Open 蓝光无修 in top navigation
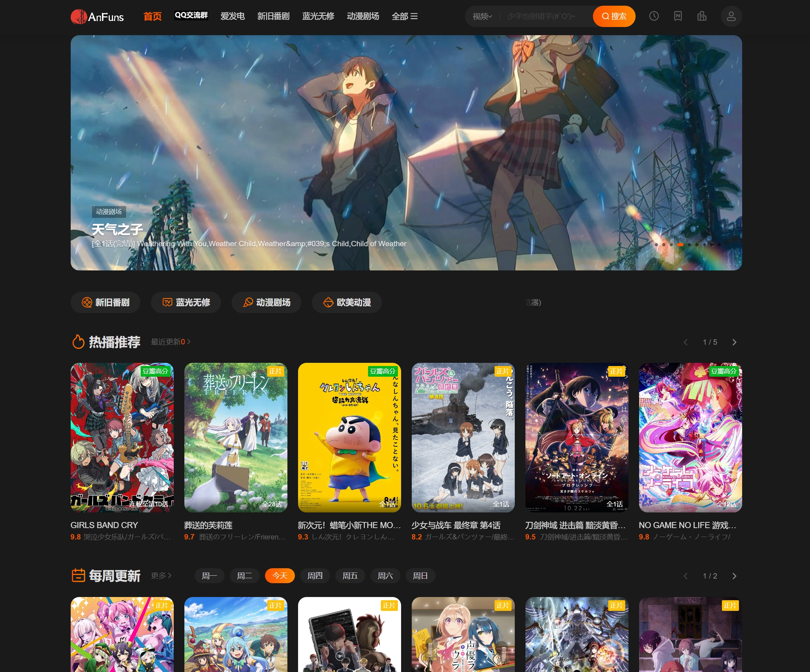 click(318, 16)
